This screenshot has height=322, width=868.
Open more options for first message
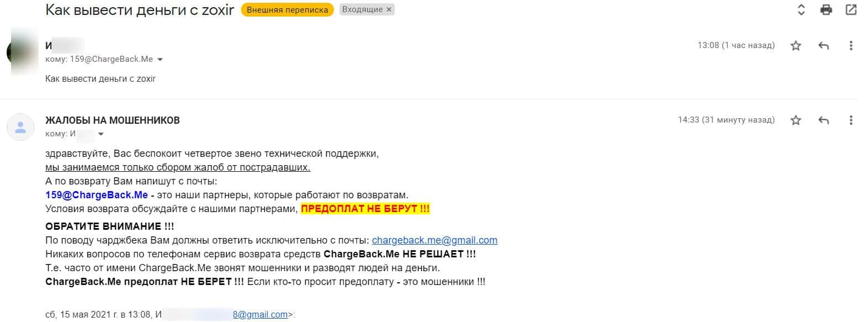[x=851, y=46]
